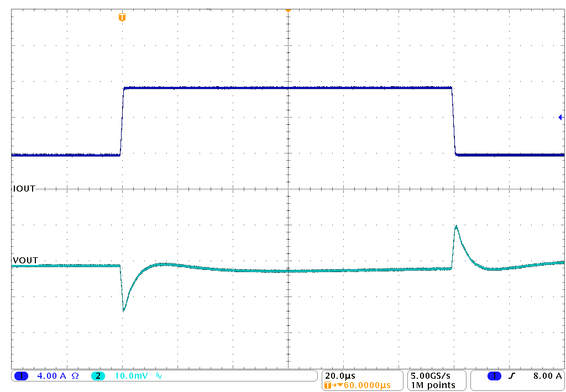
Task: Select the VOUT waveform label
Action: (23, 260)
